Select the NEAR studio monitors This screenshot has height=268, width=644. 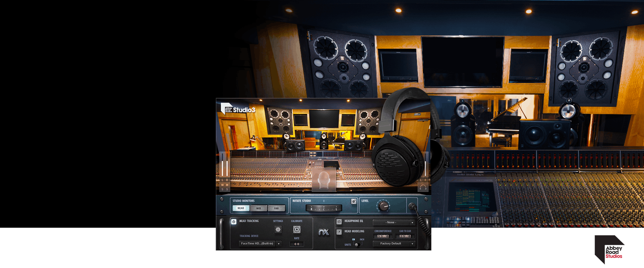(x=241, y=208)
